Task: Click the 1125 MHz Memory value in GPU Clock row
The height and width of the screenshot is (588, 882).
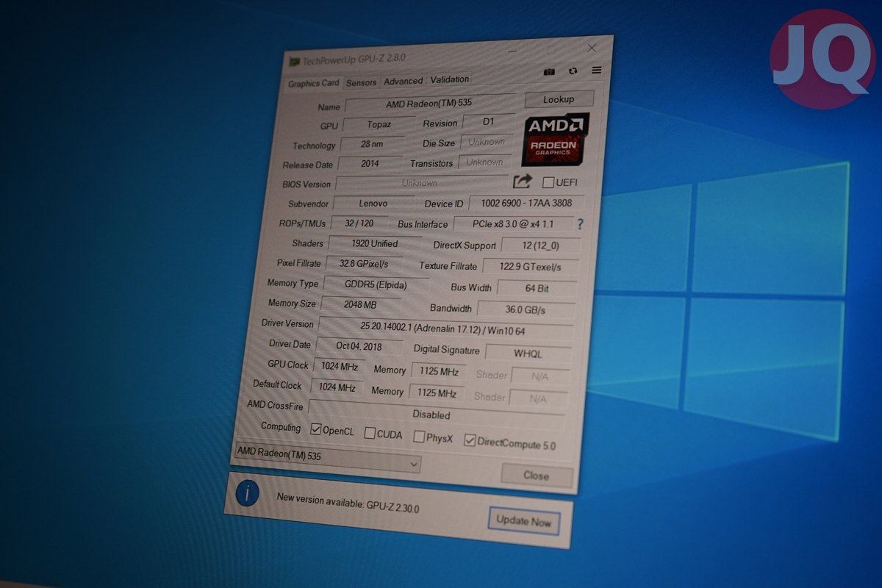Action: (x=439, y=371)
